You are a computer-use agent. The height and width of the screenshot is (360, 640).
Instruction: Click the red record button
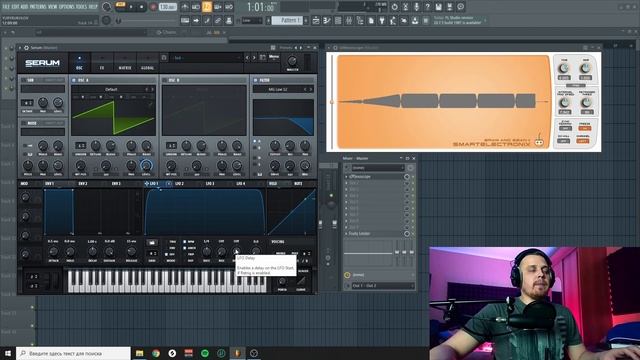[153, 7]
